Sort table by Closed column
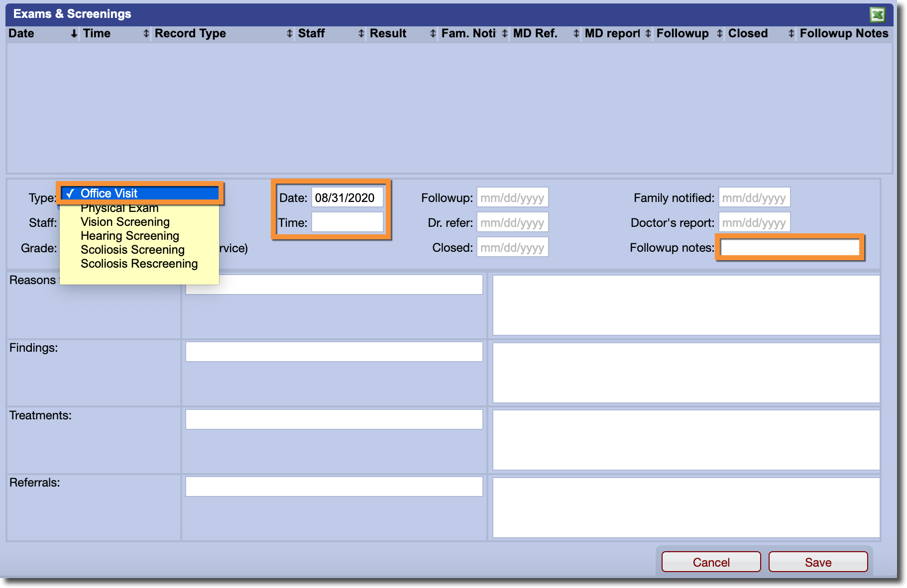The width and height of the screenshot is (907, 588). [748, 33]
